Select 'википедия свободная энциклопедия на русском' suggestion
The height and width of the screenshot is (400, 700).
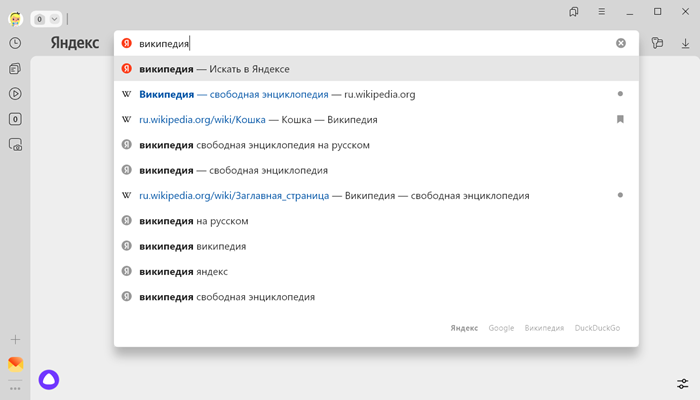click(376, 145)
